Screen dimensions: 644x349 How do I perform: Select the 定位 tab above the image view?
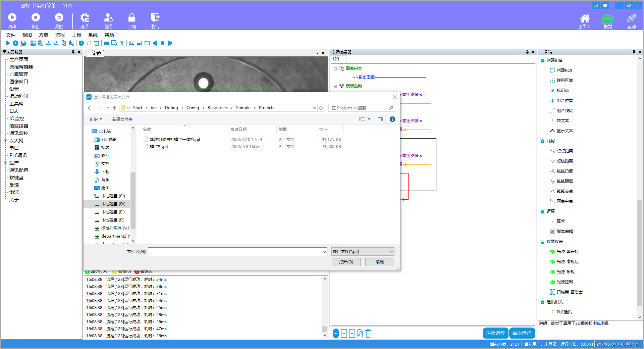(96, 53)
